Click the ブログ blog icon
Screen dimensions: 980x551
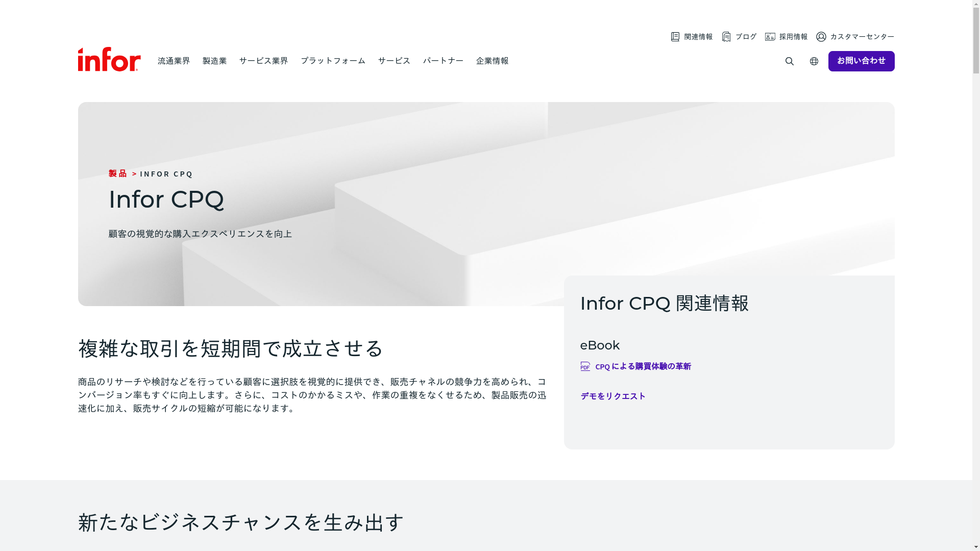tap(726, 37)
